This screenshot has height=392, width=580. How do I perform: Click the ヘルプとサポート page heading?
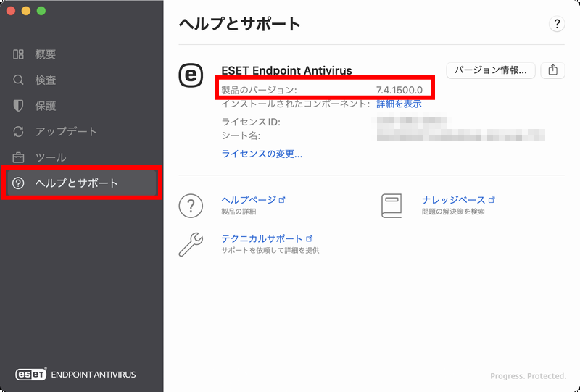click(x=240, y=24)
